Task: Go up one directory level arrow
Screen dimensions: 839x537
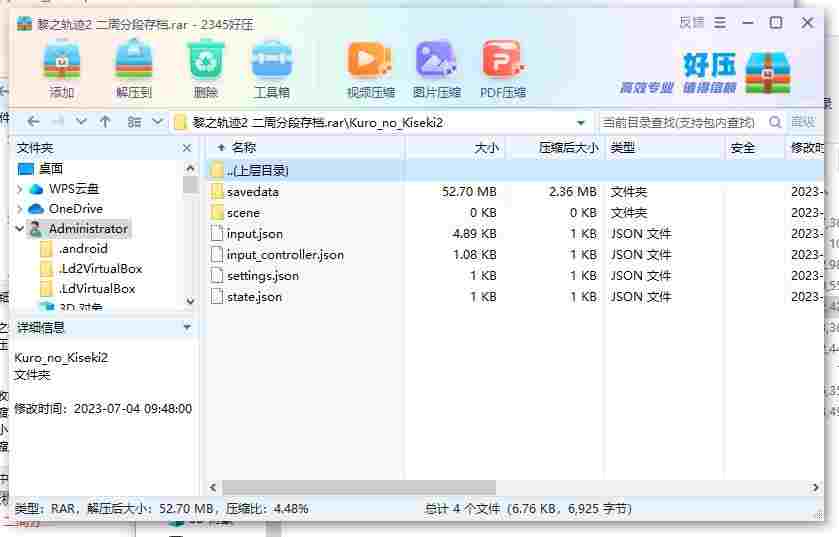Action: pos(105,122)
